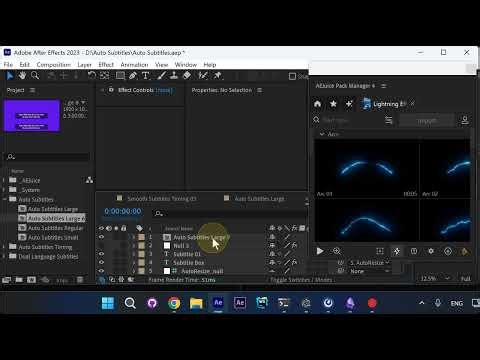Image resolution: width=480 pixels, height=360 pixels.
Task: Hide the Subtitle Box layer
Action: tap(101, 263)
